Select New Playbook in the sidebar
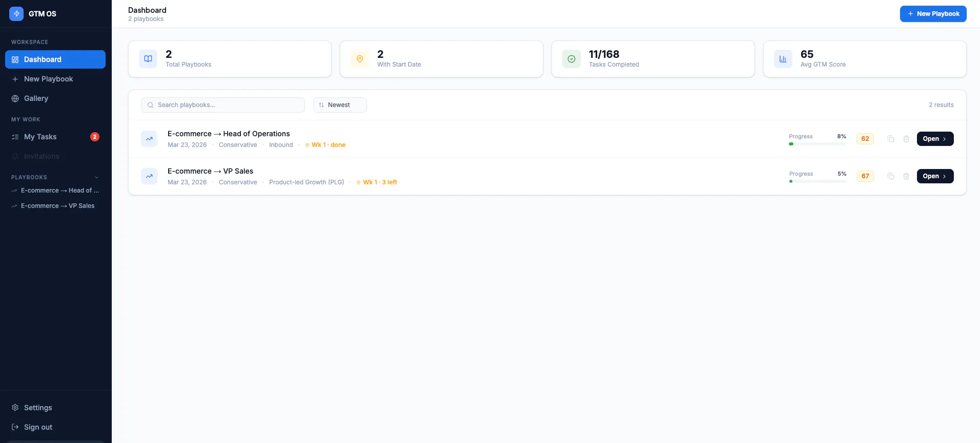980x443 pixels. pos(55,79)
